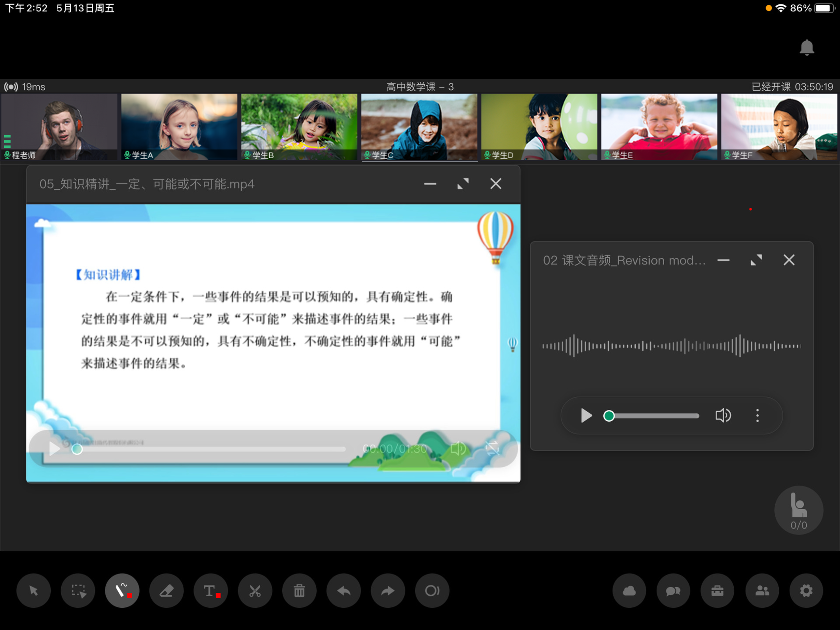Toggle 学生D microphone icon
Image resolution: width=840 pixels, height=630 pixels.
pyautogui.click(x=487, y=155)
